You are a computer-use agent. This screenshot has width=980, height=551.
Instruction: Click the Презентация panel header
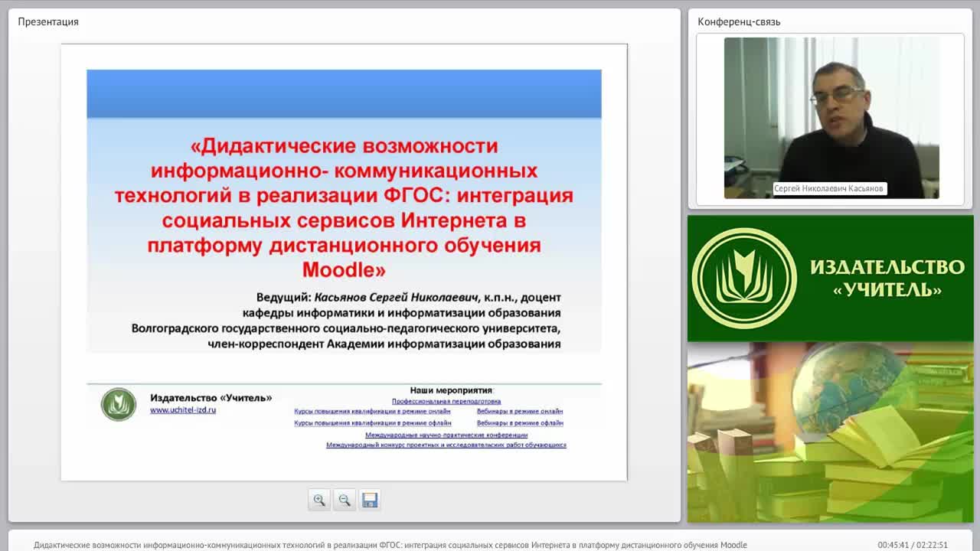(x=48, y=21)
